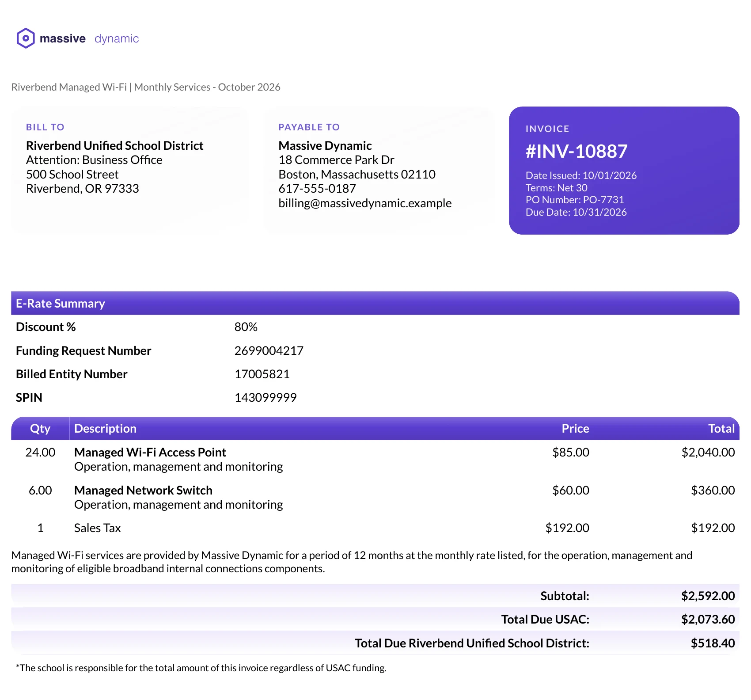
Task: Click quantity 6.00 for network switches
Action: (40, 490)
